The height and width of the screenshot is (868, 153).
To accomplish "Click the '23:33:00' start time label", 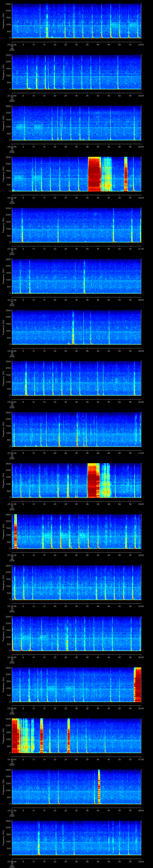I will [12, 606].
